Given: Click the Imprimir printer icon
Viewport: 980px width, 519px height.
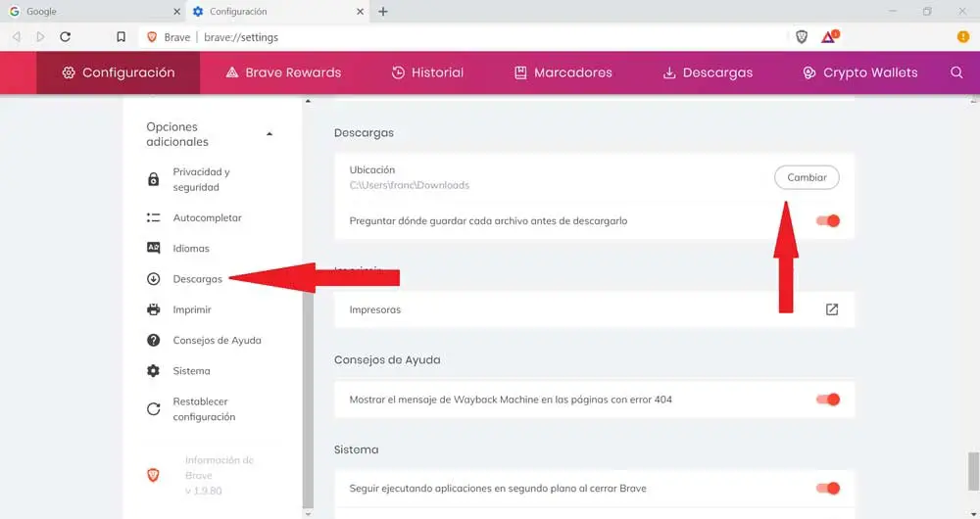Looking at the screenshot, I should (153, 309).
